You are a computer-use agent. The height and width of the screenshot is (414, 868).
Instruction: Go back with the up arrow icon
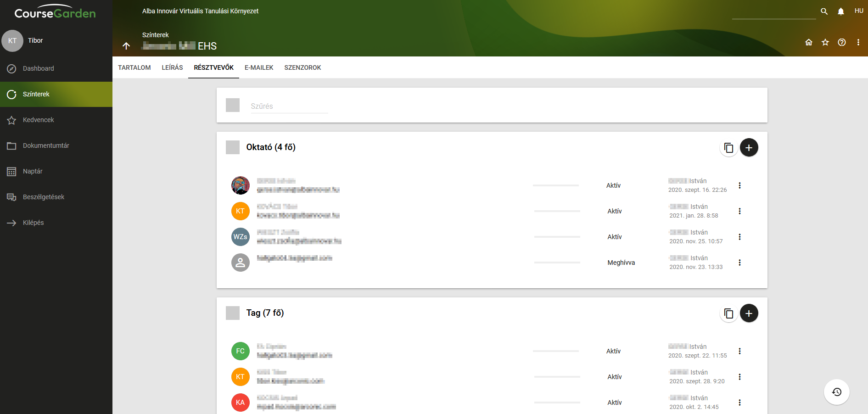coord(126,46)
